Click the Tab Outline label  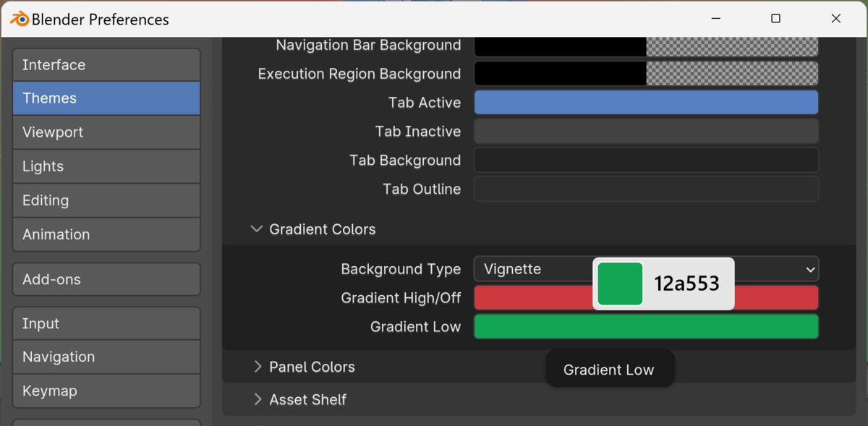(422, 189)
